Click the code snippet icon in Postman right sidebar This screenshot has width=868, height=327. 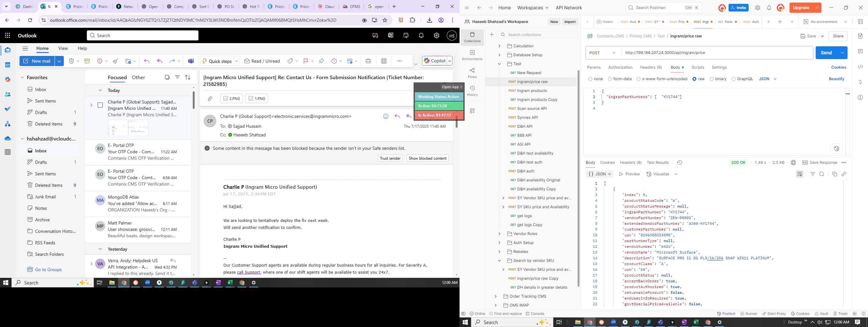(860, 67)
